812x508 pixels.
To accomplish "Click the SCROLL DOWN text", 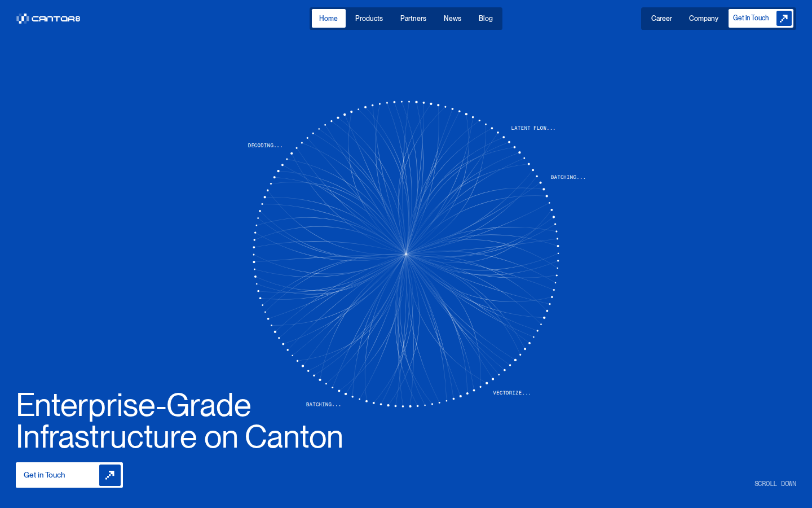I will [775, 484].
